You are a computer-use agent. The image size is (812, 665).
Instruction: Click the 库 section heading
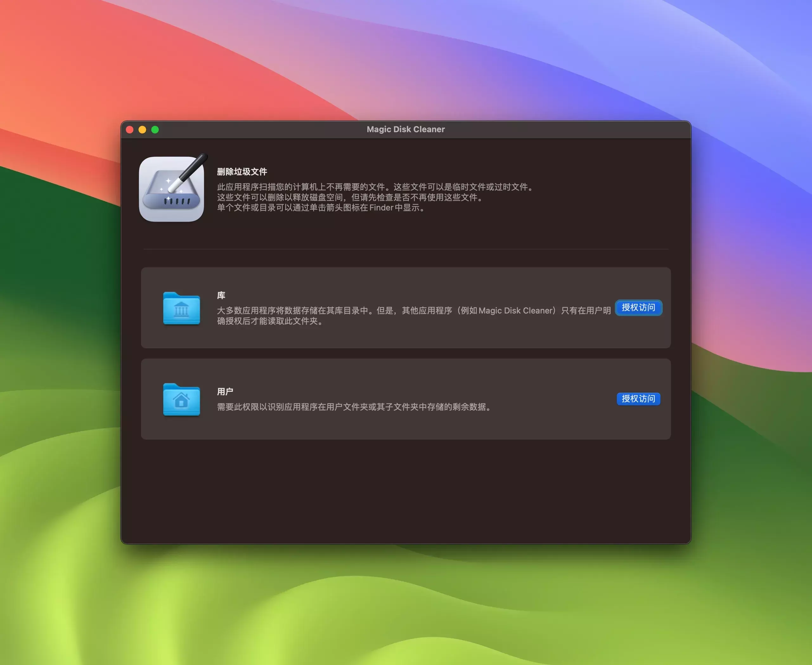(221, 295)
